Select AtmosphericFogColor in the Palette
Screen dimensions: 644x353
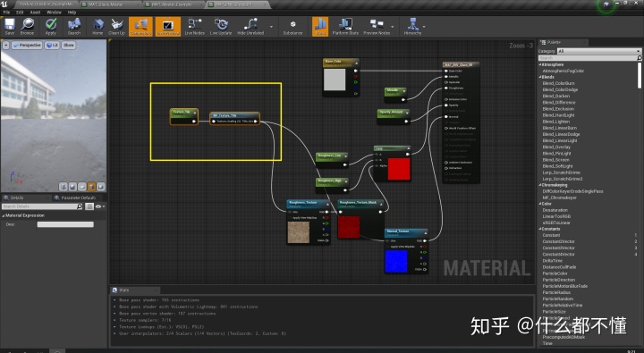(x=563, y=71)
